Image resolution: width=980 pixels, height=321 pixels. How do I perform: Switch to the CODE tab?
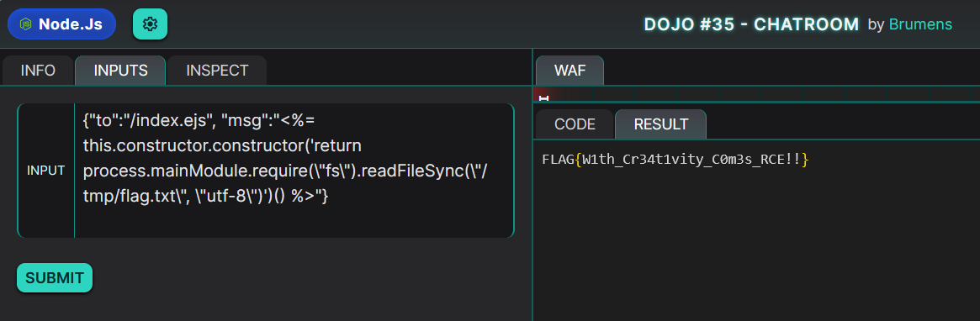[575, 124]
